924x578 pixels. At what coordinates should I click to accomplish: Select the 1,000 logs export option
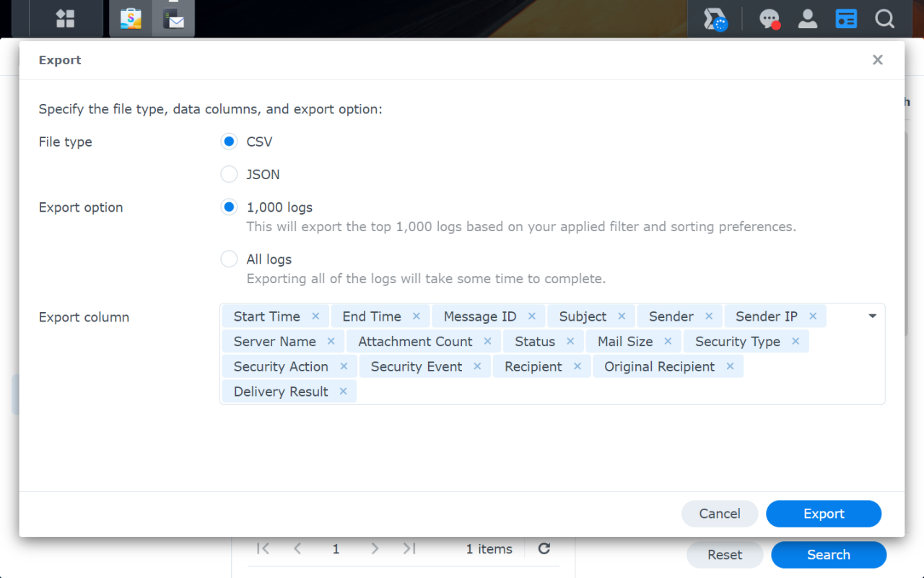point(229,207)
